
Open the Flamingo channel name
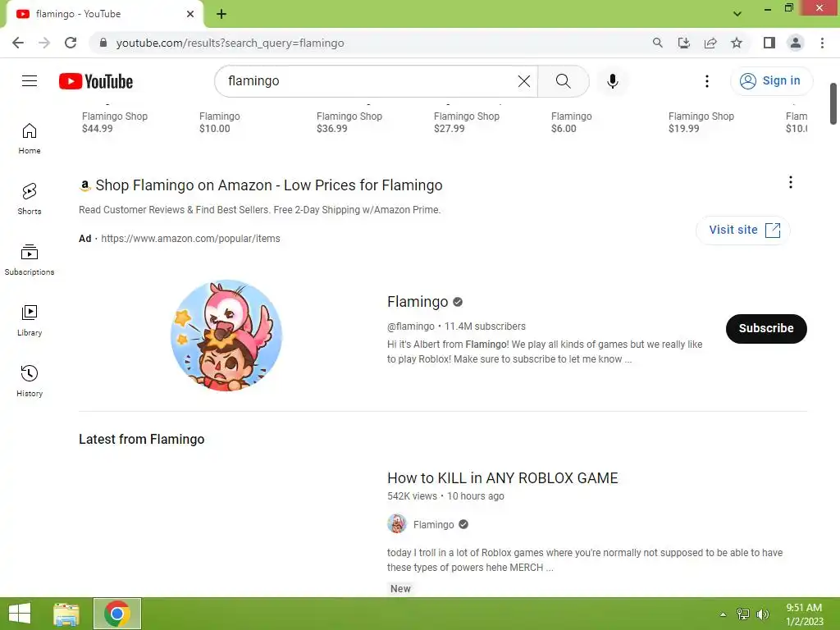(418, 302)
